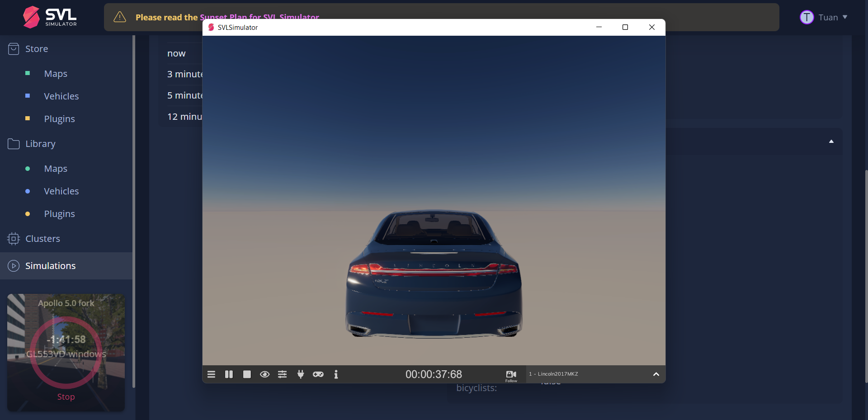Show simulation info with the info icon

[336, 374]
